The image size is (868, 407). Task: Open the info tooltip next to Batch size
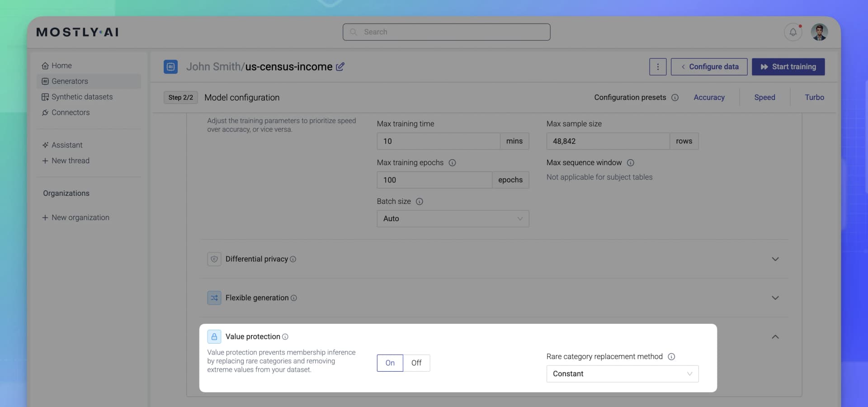point(420,202)
